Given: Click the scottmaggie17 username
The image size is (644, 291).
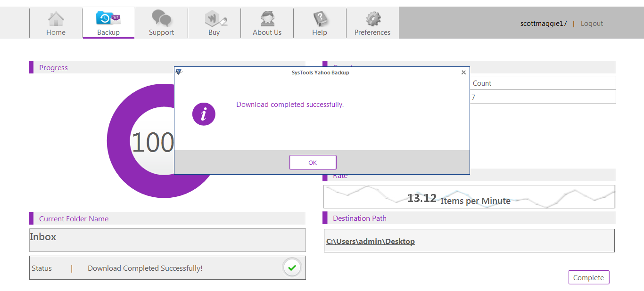Looking at the screenshot, I should [x=544, y=23].
